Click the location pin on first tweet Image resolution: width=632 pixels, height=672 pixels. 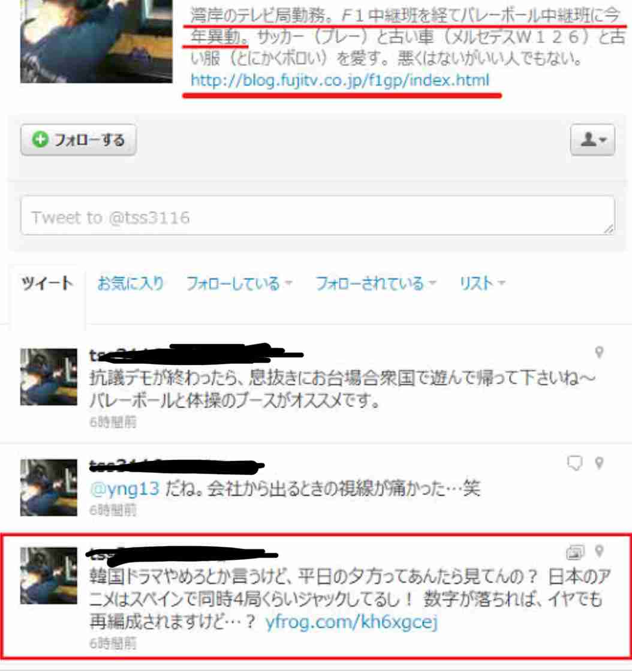click(600, 352)
